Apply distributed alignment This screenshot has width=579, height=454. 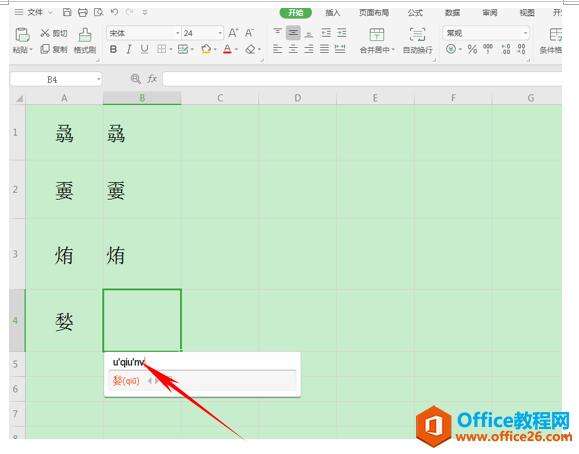coord(340,49)
